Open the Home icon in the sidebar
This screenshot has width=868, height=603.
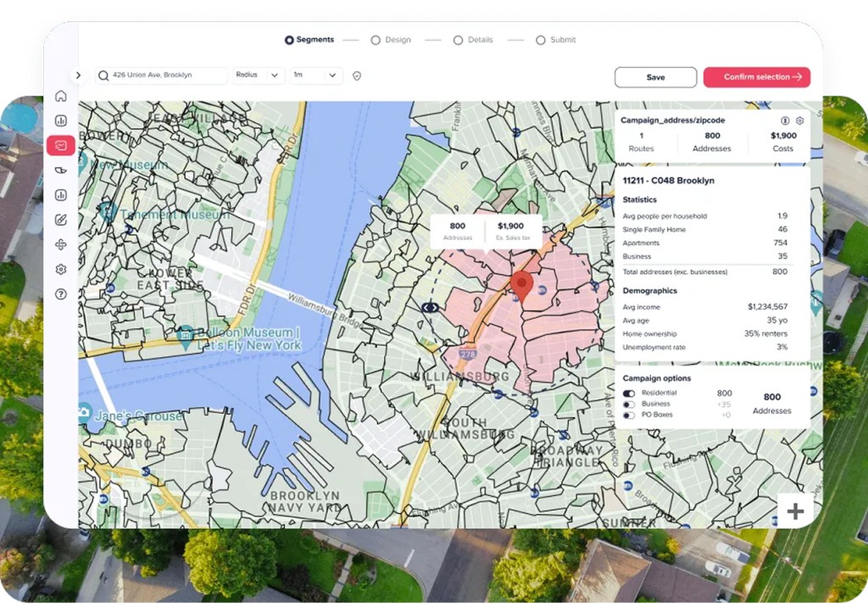[x=61, y=96]
